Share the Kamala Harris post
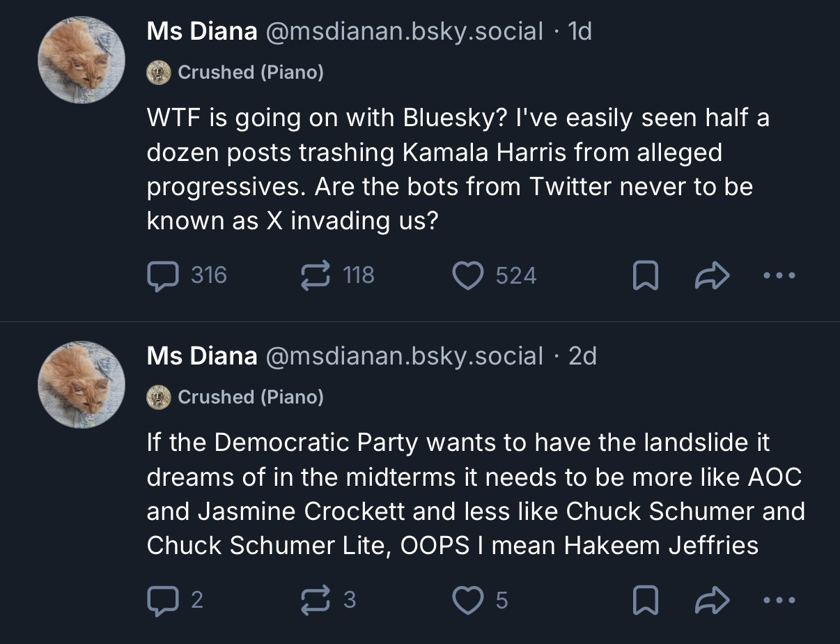This screenshot has height=644, width=840. coord(712,276)
